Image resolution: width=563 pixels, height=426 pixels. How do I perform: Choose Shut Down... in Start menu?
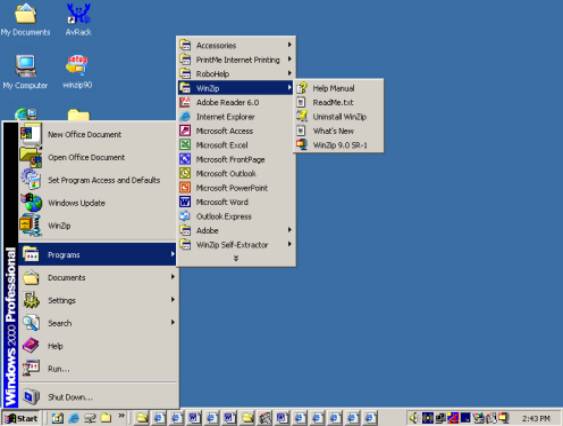tap(98, 397)
